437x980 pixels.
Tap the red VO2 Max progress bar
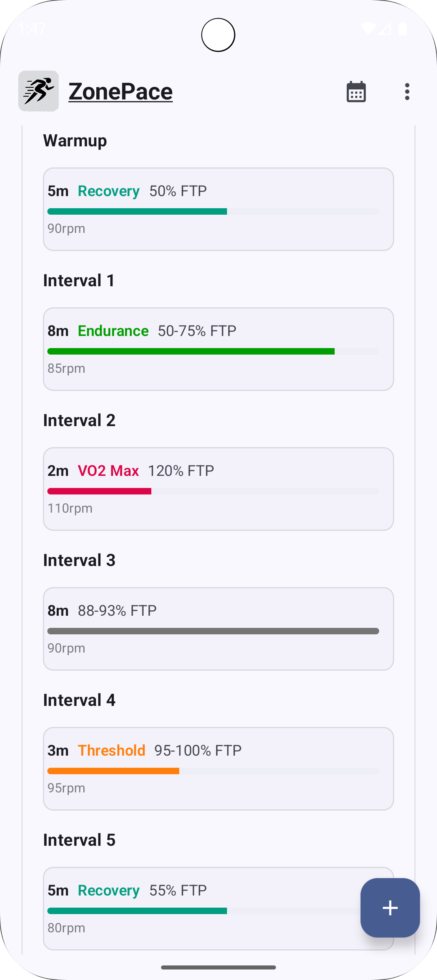click(99, 491)
